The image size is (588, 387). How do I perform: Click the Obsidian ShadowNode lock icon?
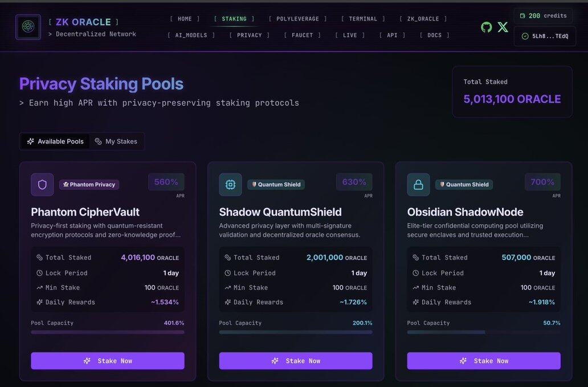point(418,185)
